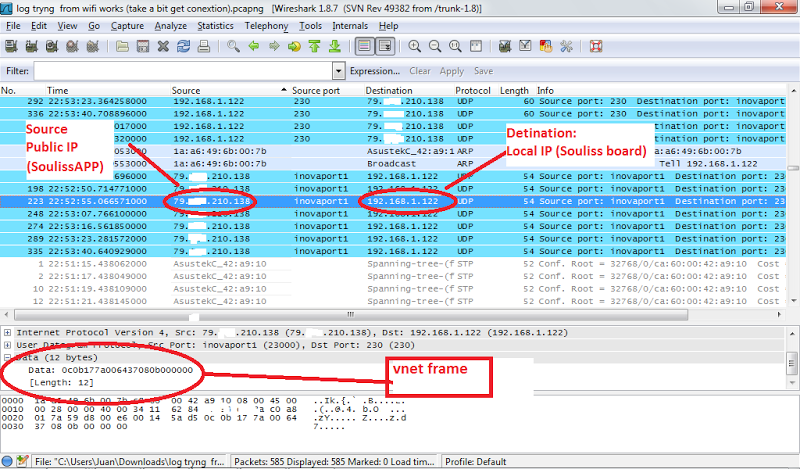Viewport: 800px width, 469px height.
Task: Open preferences tools icon
Action: pos(566,46)
